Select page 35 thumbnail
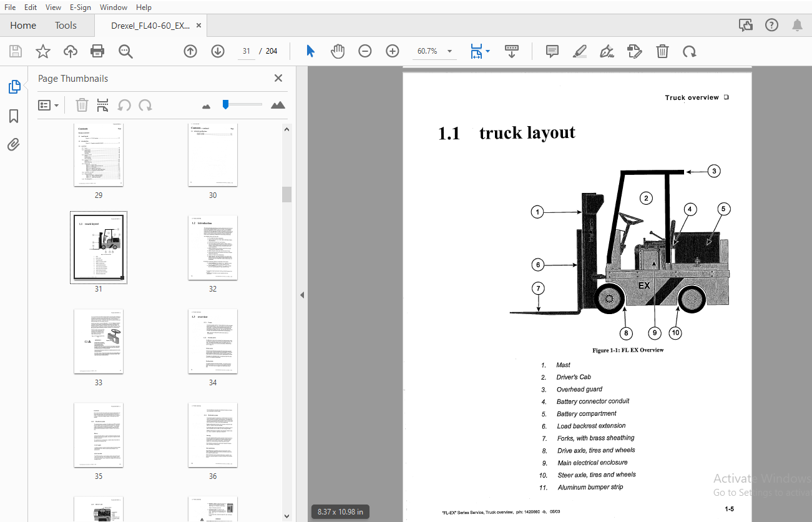The image size is (812, 522). [x=99, y=435]
